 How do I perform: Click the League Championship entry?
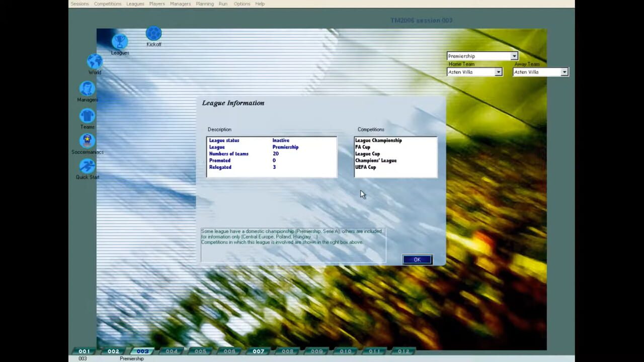[378, 140]
